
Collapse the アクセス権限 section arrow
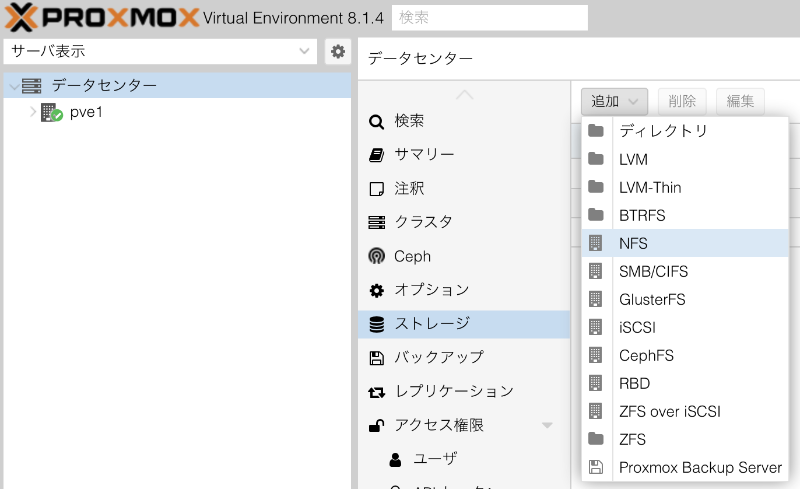pos(547,426)
